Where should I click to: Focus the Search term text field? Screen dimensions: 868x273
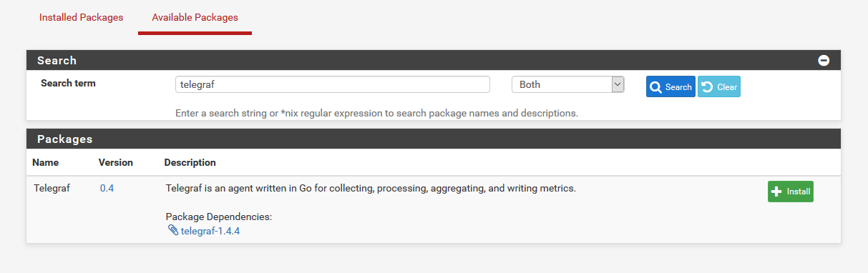click(333, 84)
